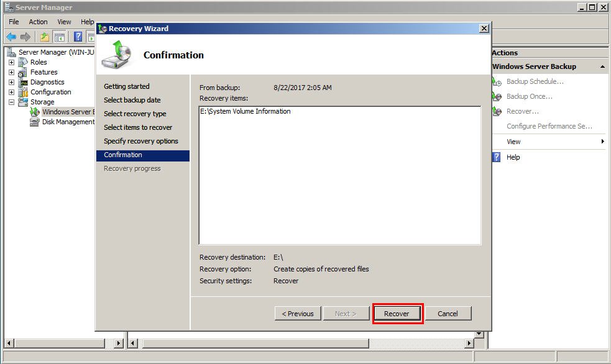Click the Features node icon in tree
This screenshot has width=611, height=364.
[22, 73]
